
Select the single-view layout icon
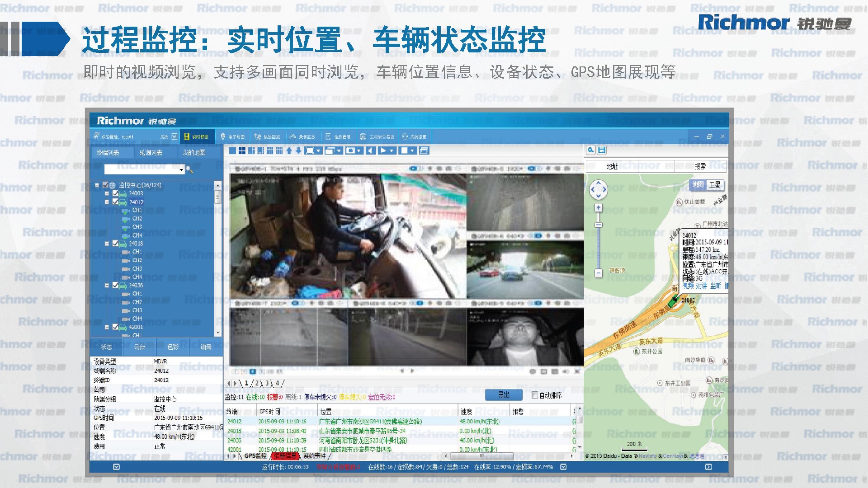pos(232,150)
